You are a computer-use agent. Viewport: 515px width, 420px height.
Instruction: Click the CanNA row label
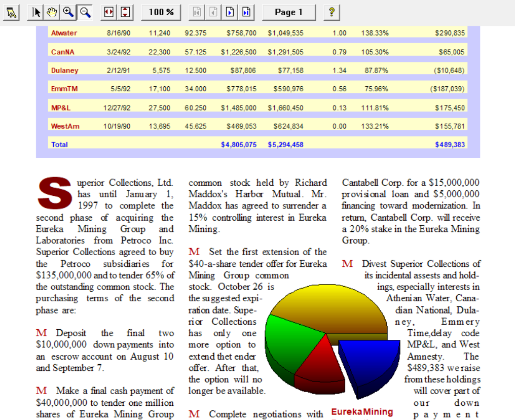tap(63, 52)
